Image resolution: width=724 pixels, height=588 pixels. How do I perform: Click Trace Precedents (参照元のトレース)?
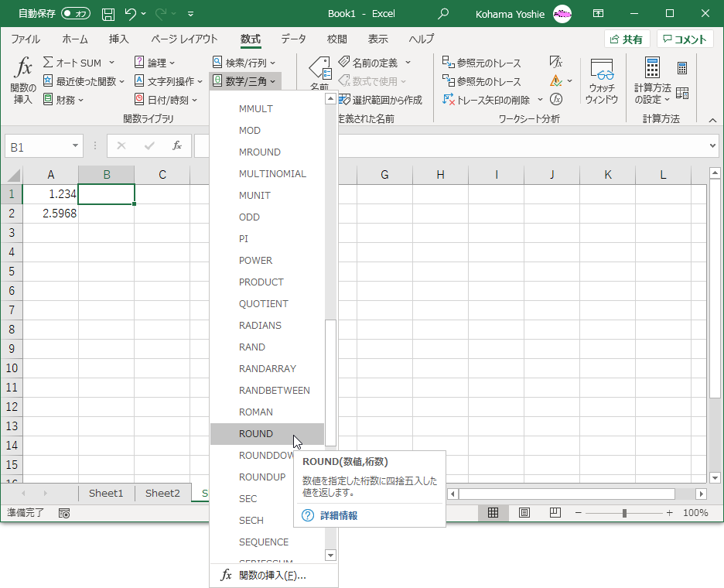click(x=482, y=63)
